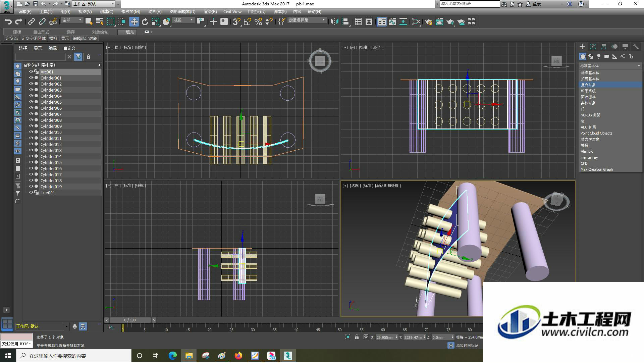Open the 渲染(R) menu
The width and height of the screenshot is (644, 363).
pos(210,11)
